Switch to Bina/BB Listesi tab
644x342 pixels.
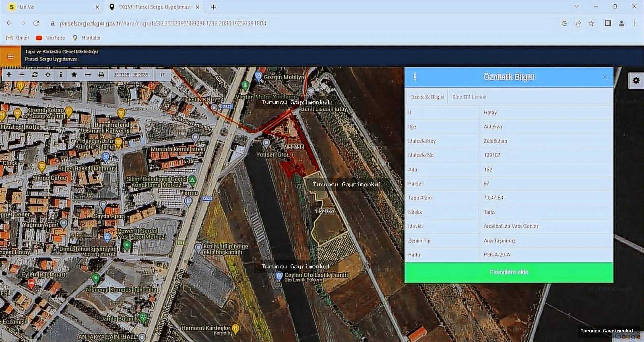click(469, 97)
